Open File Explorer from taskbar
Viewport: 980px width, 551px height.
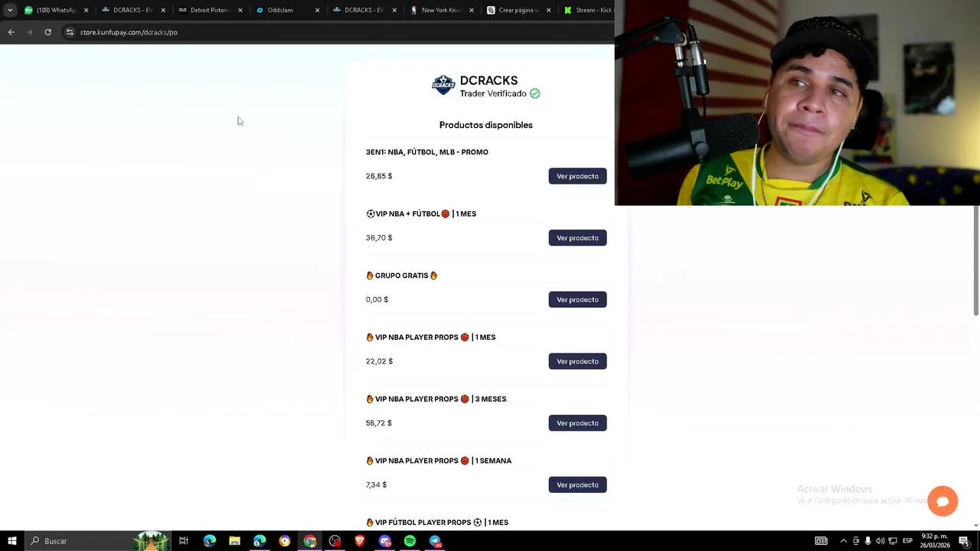click(234, 541)
